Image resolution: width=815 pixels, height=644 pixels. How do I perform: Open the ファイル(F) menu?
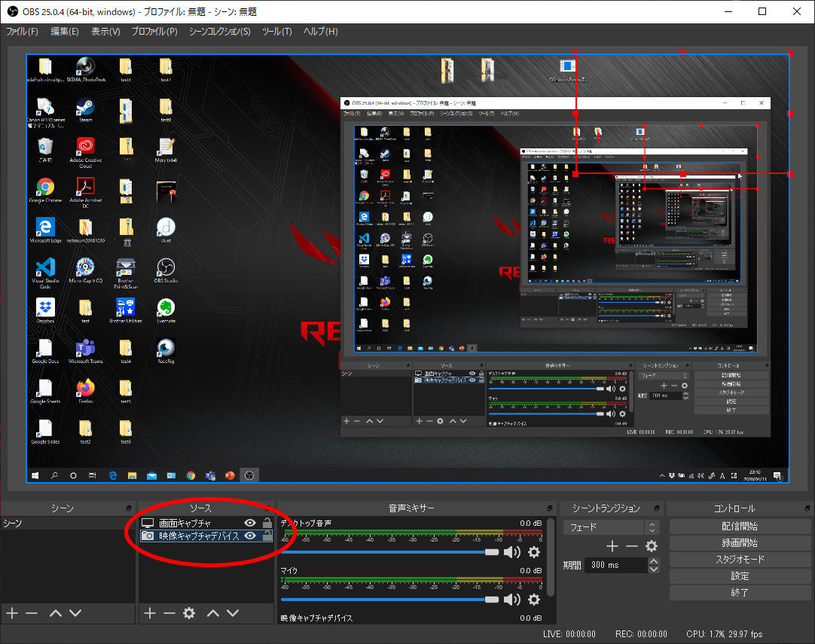coord(22,31)
